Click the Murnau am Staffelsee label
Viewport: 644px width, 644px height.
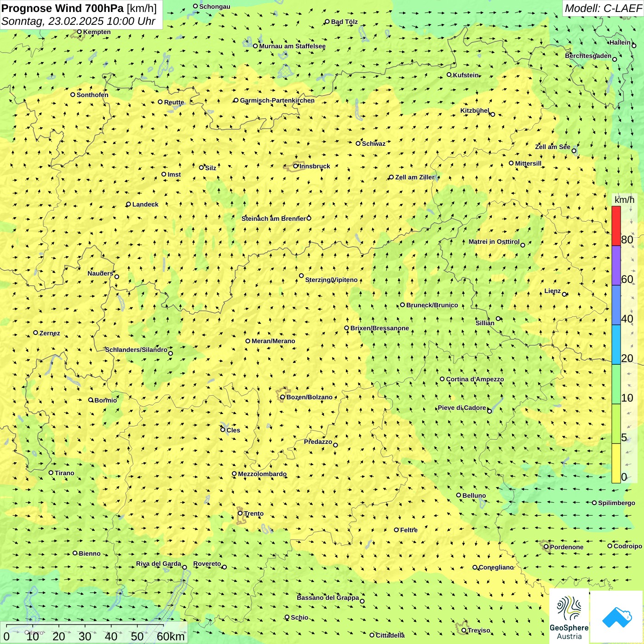click(x=292, y=46)
